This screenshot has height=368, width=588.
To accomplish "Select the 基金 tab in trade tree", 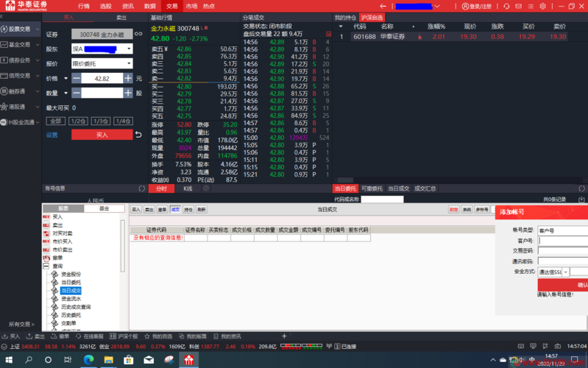I will click(104, 208).
